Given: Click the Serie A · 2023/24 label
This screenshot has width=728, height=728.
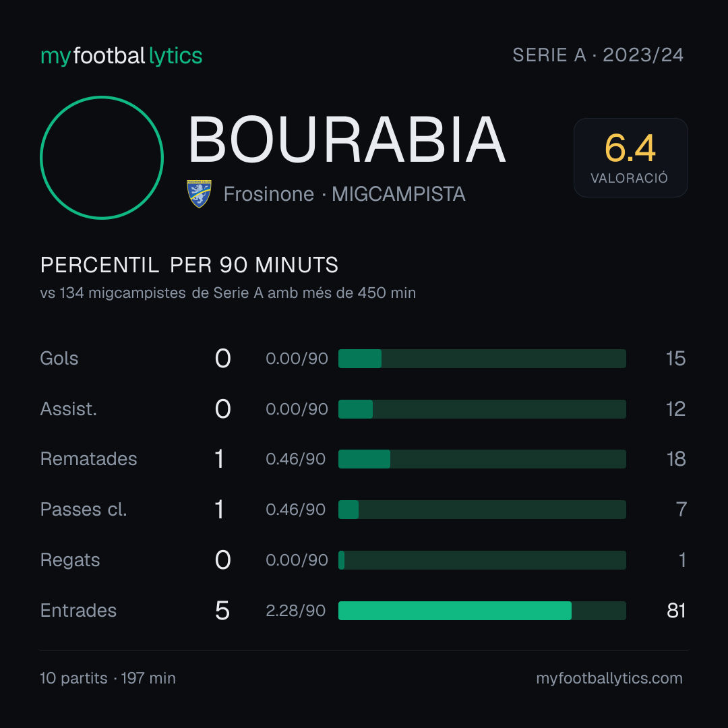Looking at the screenshot, I should tap(598, 55).
